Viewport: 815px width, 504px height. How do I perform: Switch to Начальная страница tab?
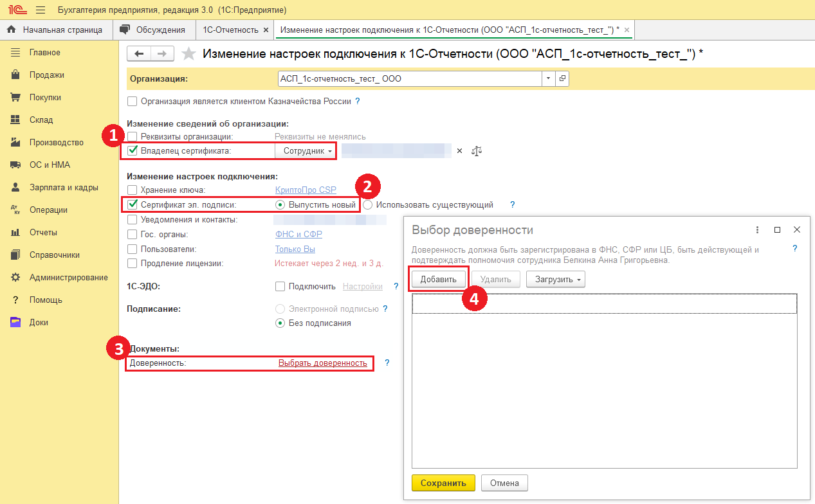pos(57,30)
